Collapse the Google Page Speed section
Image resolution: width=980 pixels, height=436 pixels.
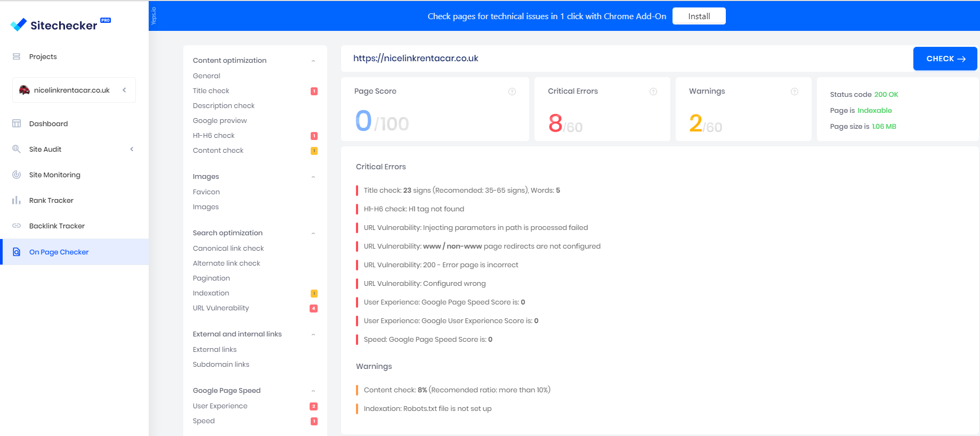point(313,391)
